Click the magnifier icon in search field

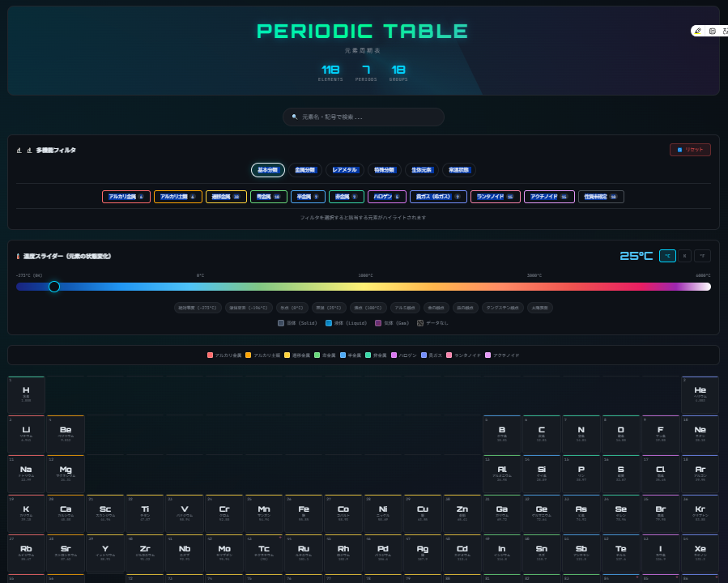coord(295,117)
